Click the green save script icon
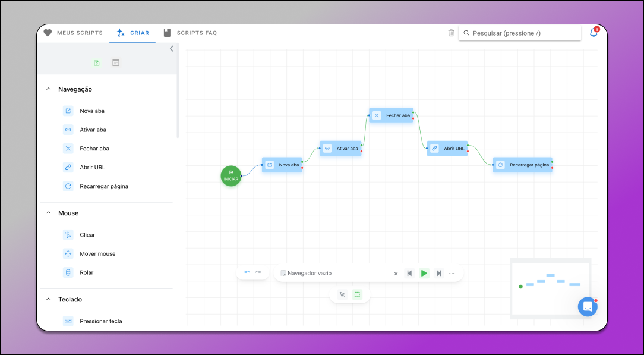This screenshot has width=644, height=355. coord(96,63)
